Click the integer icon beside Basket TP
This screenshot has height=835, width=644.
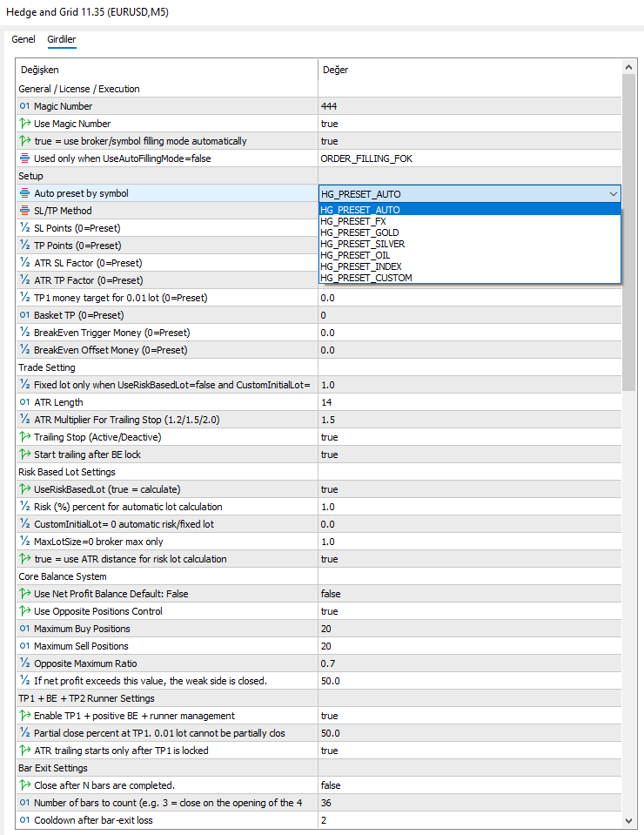click(24, 314)
